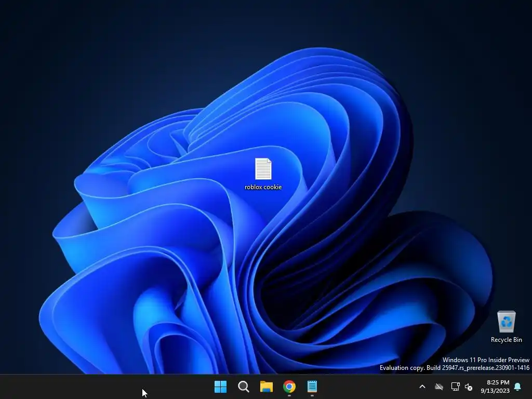Open muted volume tray icon
This screenshot has width=532, height=399.
click(469, 387)
